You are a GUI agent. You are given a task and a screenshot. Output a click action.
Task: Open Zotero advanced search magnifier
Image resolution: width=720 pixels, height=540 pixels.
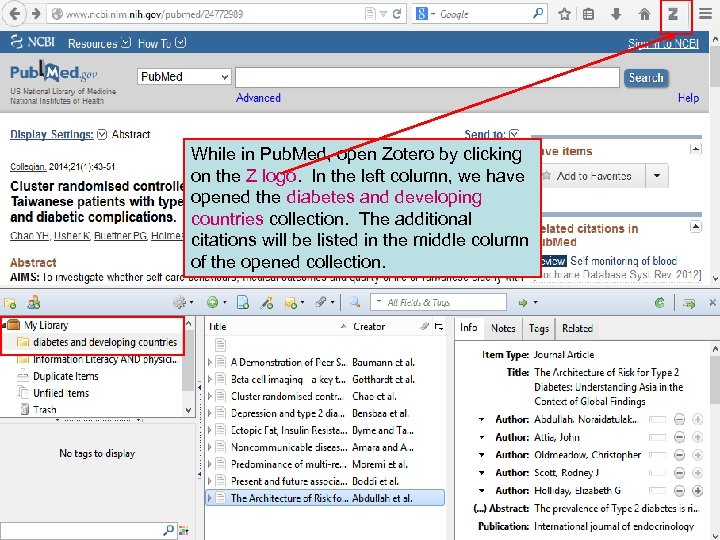click(354, 302)
